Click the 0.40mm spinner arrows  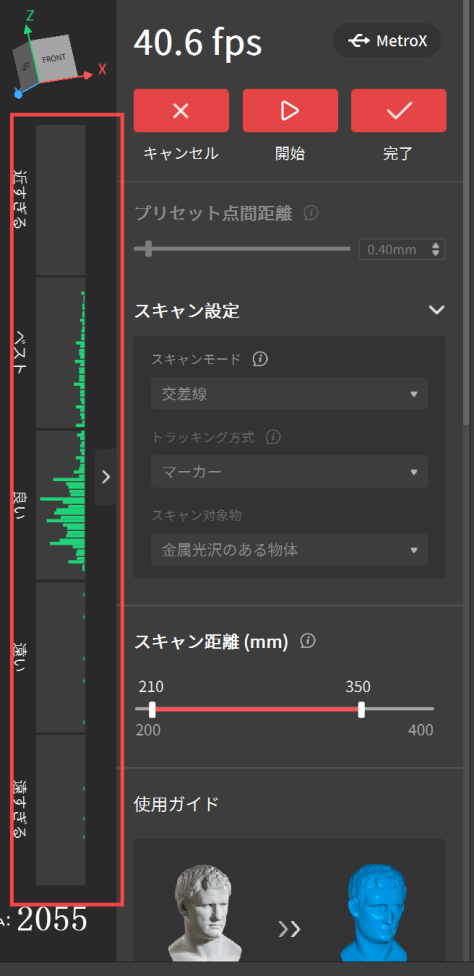click(435, 250)
